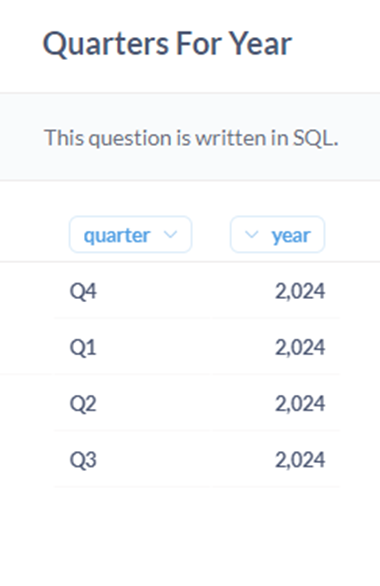Click the 2,024 value in Q1 row
This screenshot has width=380, height=586.
(300, 347)
